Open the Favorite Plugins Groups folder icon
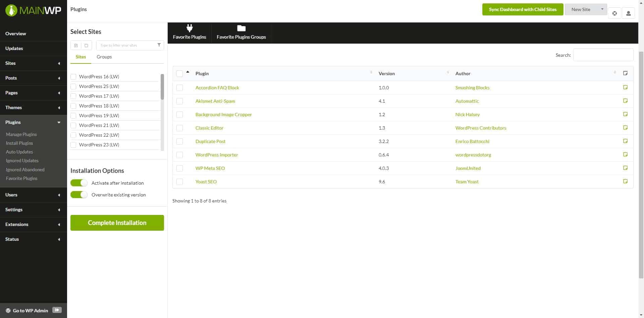This screenshot has width=644, height=318. pos(241,28)
